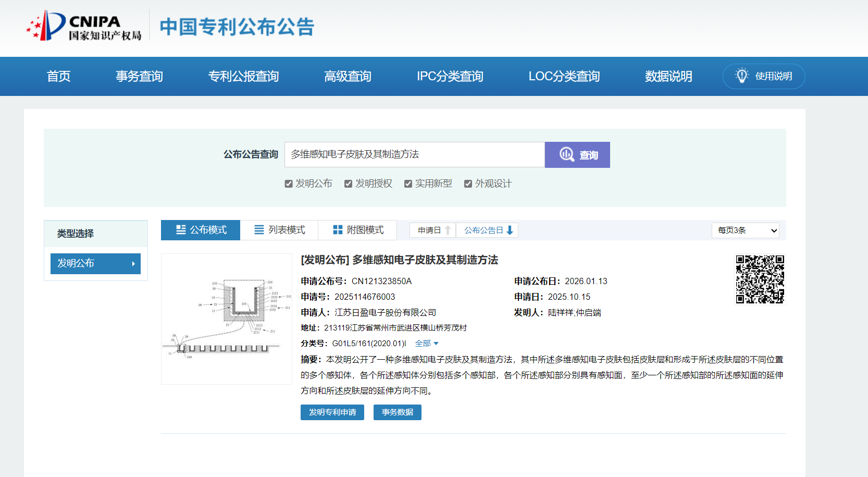Image resolution: width=868 pixels, height=477 pixels.
Task: Click the 类型选择 sidebar heading
Action: pos(76,234)
